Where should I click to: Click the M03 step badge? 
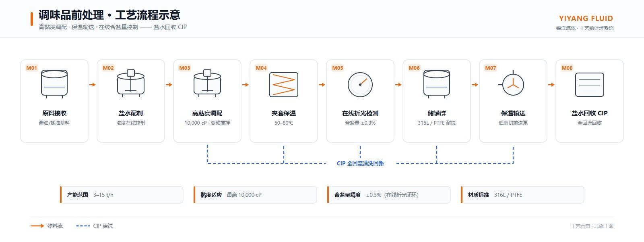(185, 68)
